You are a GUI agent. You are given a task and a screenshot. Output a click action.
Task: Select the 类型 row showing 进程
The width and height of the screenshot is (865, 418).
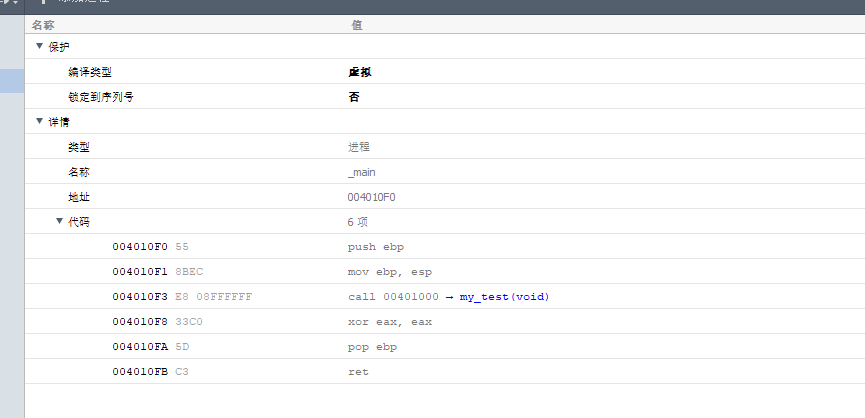tap(359, 147)
